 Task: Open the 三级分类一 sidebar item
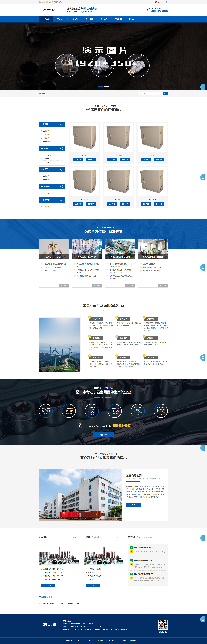point(47,131)
